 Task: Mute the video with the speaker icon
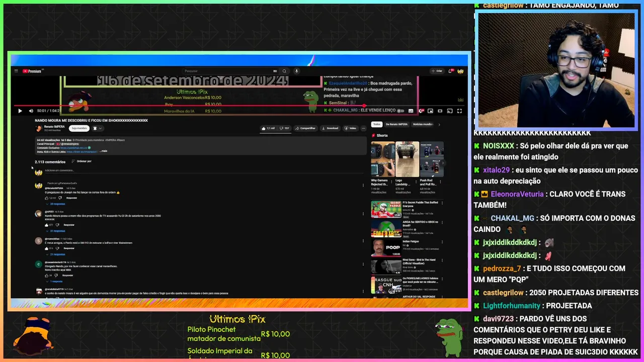[31, 111]
